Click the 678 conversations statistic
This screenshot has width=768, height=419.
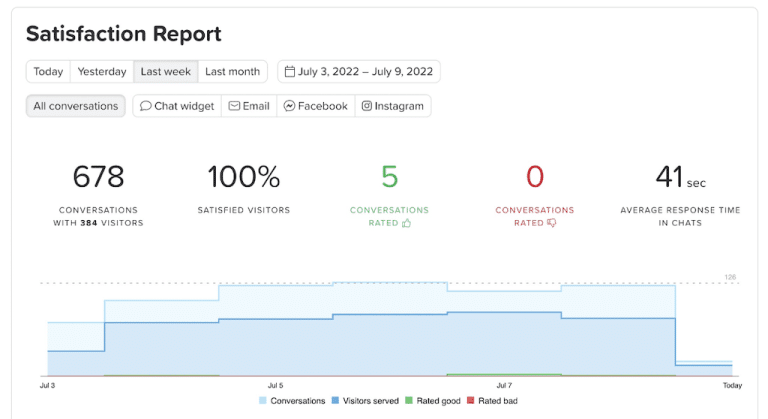(98, 177)
